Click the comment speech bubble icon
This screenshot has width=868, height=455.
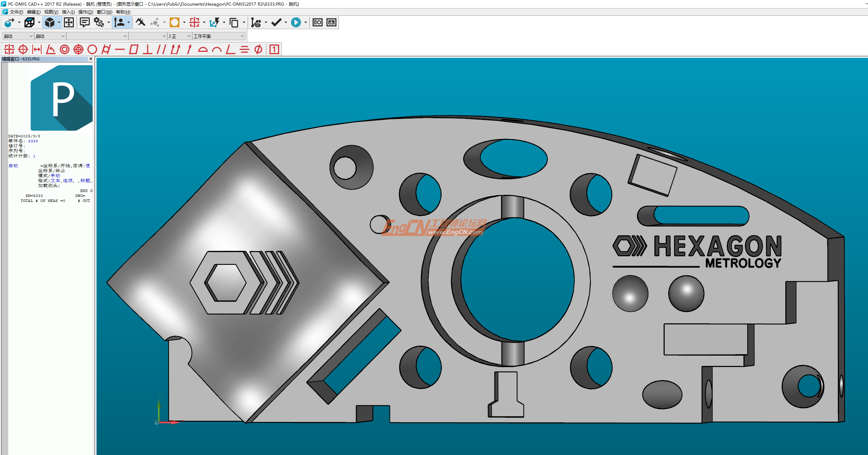[x=84, y=23]
